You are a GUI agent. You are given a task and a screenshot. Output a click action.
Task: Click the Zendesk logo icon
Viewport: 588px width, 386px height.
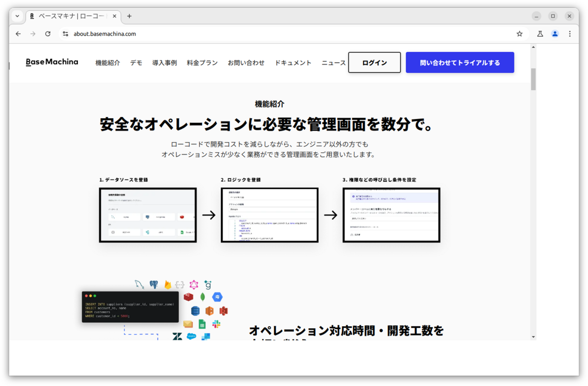pyautogui.click(x=177, y=337)
